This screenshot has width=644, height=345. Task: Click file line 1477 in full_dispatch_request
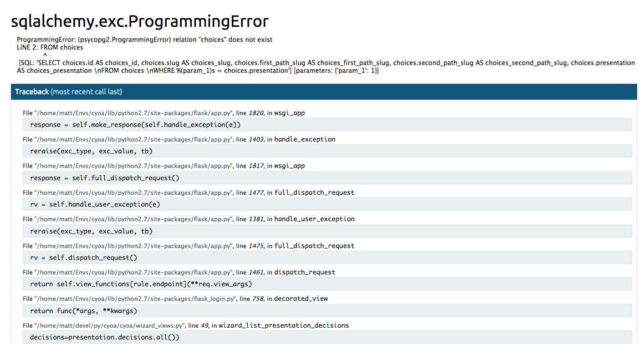189,193
